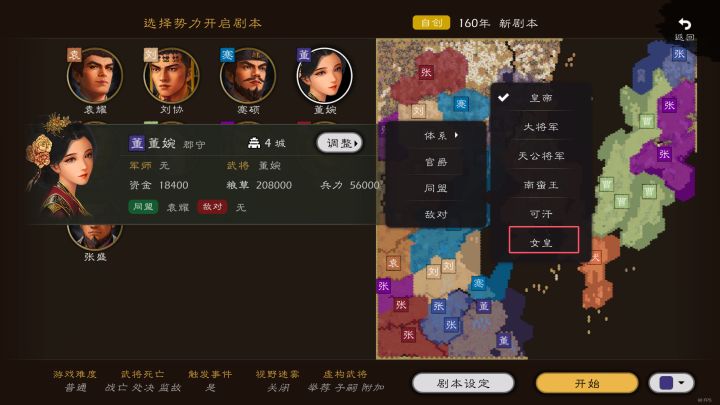Viewport: 720px width, 405px height.
Task: Click the red 张 map marker at top
Action: tap(426, 72)
